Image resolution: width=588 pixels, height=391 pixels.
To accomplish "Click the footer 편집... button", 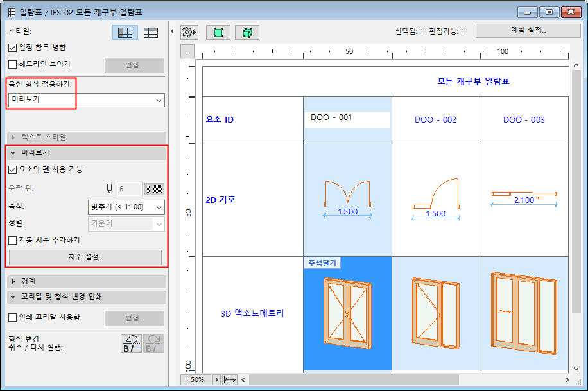I will coord(134,318).
